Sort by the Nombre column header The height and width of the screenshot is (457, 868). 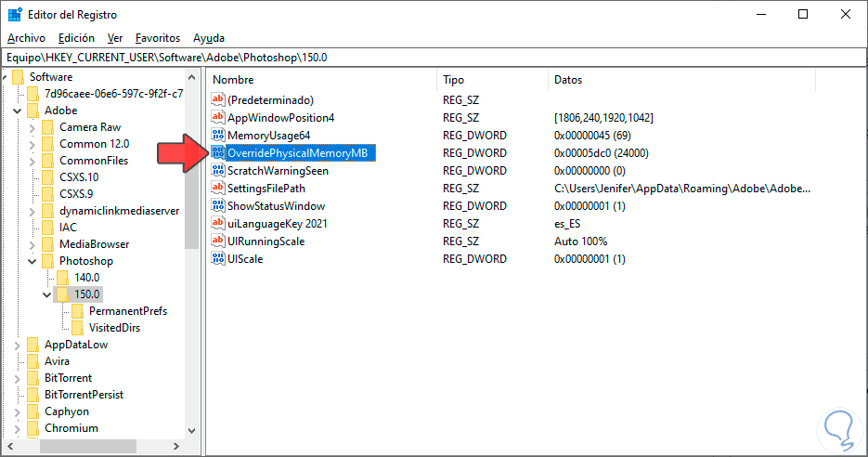[320, 80]
